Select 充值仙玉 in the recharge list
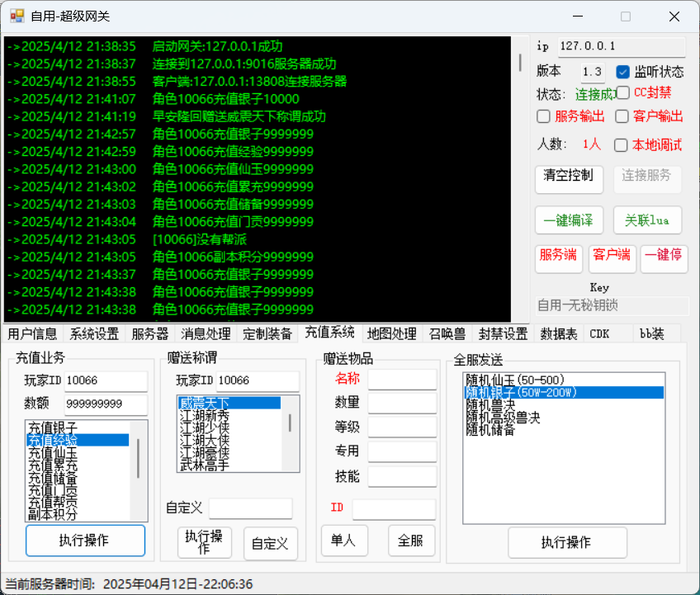This screenshot has height=595, width=700. tap(54, 453)
